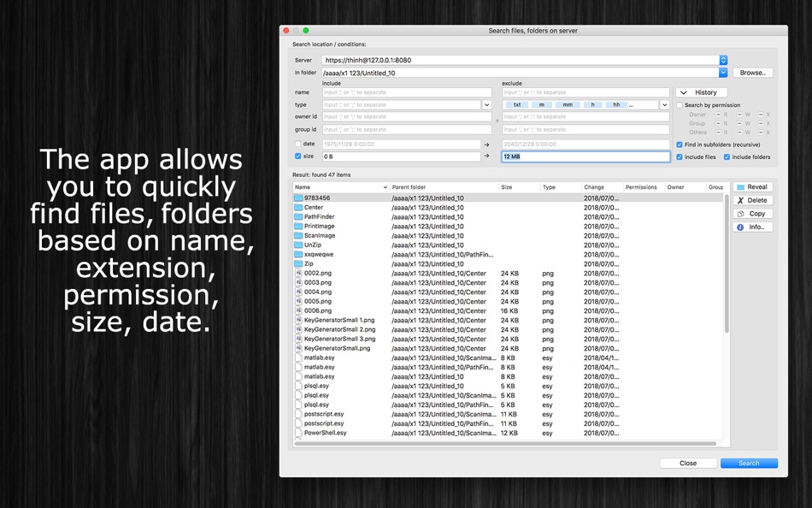The image size is (812, 508).
Task: Click the blue Search button
Action: 749,464
